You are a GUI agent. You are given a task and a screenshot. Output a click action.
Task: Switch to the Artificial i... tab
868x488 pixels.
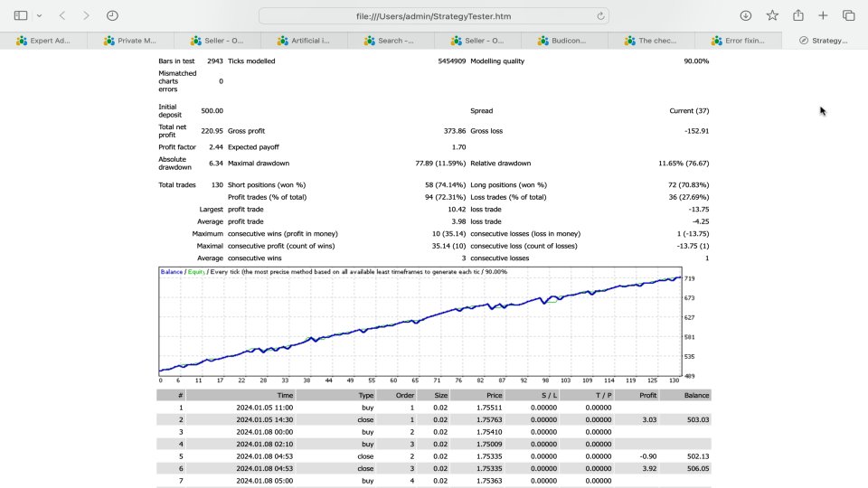coord(304,41)
